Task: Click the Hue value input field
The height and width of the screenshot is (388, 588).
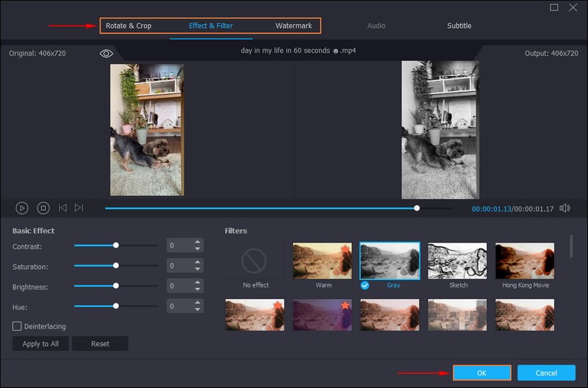Action: [179, 305]
